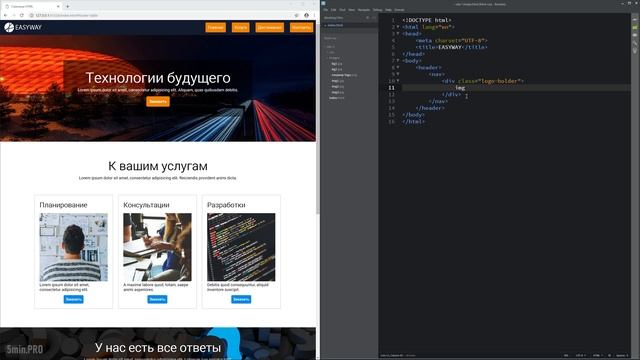Open the Edit menu in Brackets
This screenshot has height=360, width=640.
coord(333,10)
